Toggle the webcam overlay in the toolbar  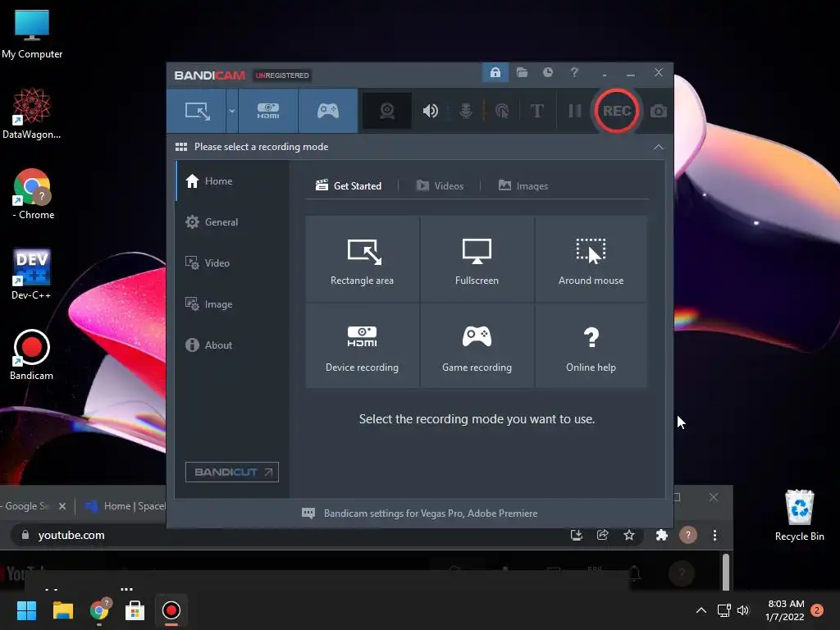point(387,111)
